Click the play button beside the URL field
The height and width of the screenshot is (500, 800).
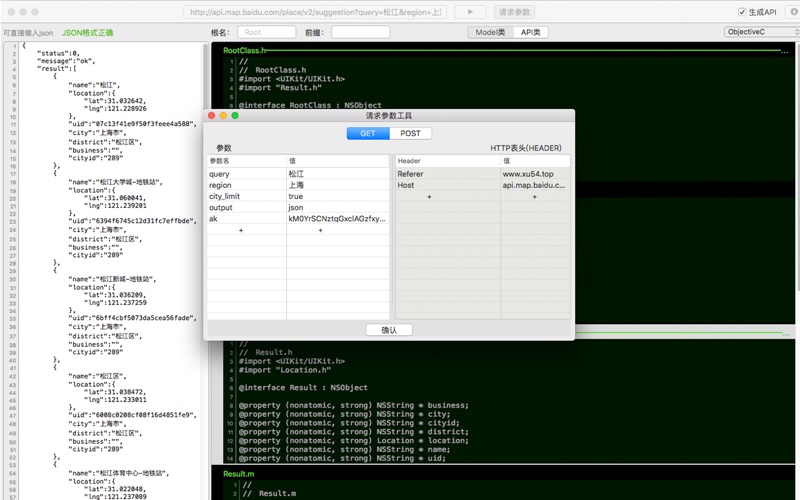(x=470, y=12)
